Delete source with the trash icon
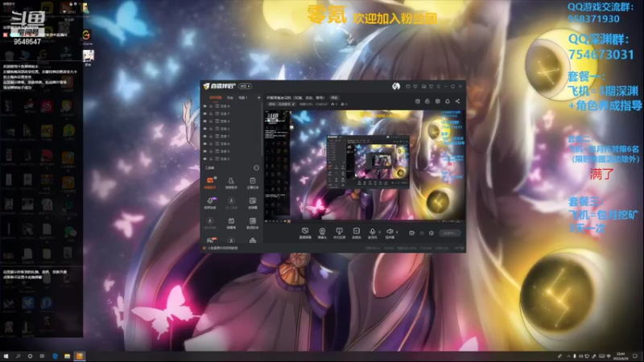The width and height of the screenshot is (644, 362). 418,101
